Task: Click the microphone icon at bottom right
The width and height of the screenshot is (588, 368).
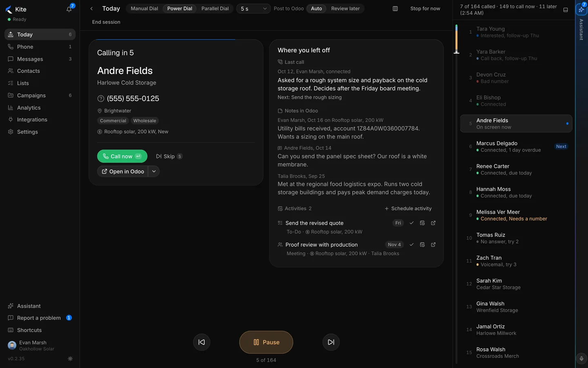Action: (581, 359)
